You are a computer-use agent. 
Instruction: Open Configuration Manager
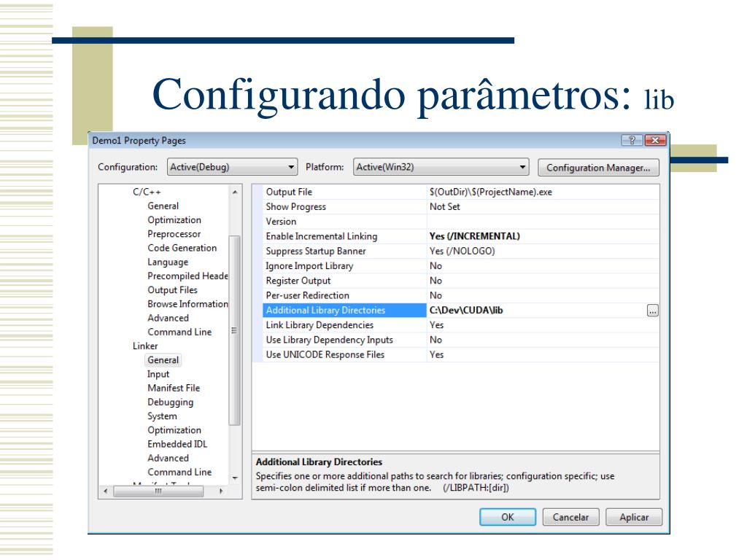tap(598, 168)
